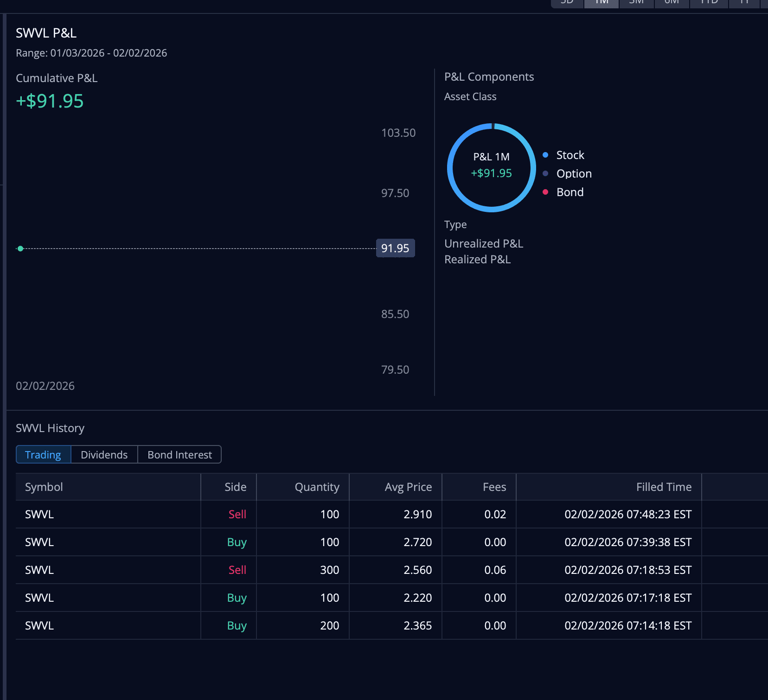Click the Unrealized P&L type label
The image size is (768, 700).
pos(483,243)
